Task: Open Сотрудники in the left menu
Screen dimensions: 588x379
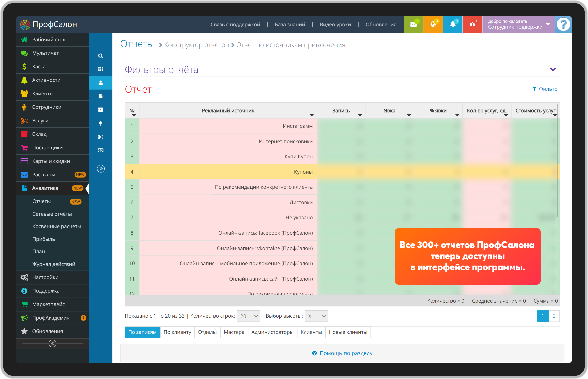Action: coord(53,107)
